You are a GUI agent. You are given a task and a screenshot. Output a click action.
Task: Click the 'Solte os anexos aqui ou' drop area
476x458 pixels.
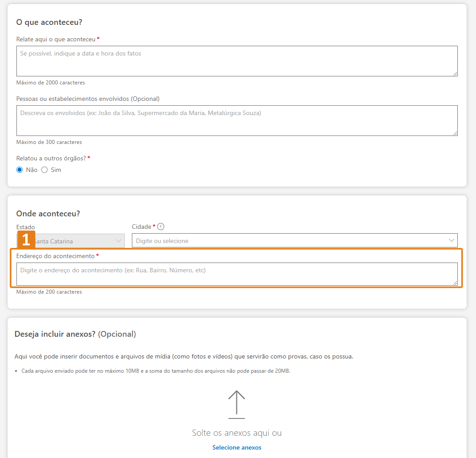tap(237, 433)
